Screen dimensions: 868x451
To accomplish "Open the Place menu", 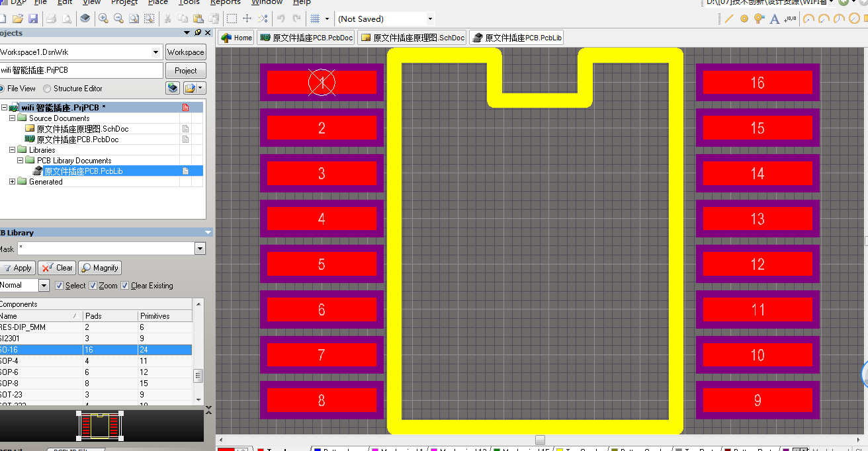I will click(157, 3).
